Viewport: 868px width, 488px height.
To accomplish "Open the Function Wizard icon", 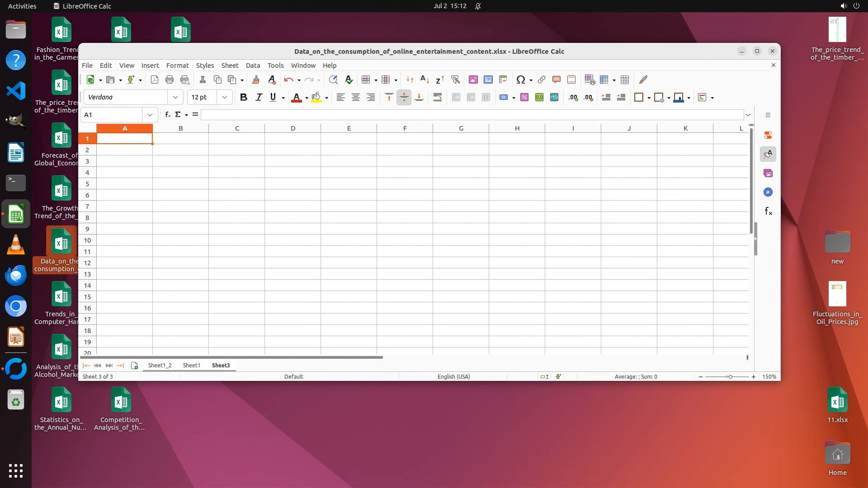I will [x=167, y=115].
